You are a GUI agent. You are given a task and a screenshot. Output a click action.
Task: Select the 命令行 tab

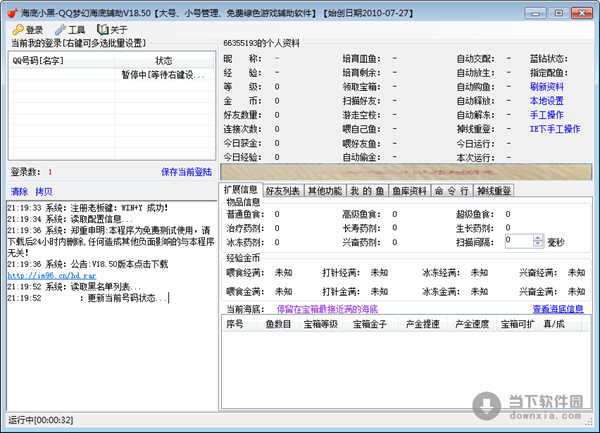(x=451, y=190)
